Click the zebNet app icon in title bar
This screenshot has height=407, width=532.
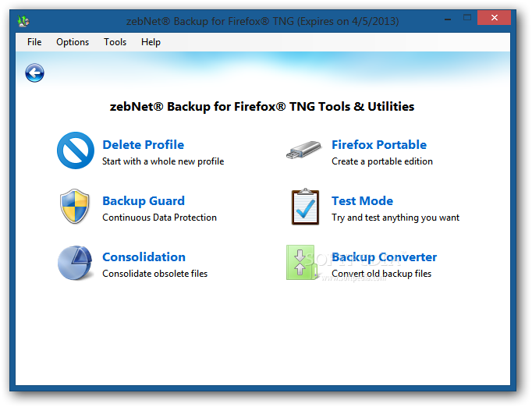click(x=23, y=21)
